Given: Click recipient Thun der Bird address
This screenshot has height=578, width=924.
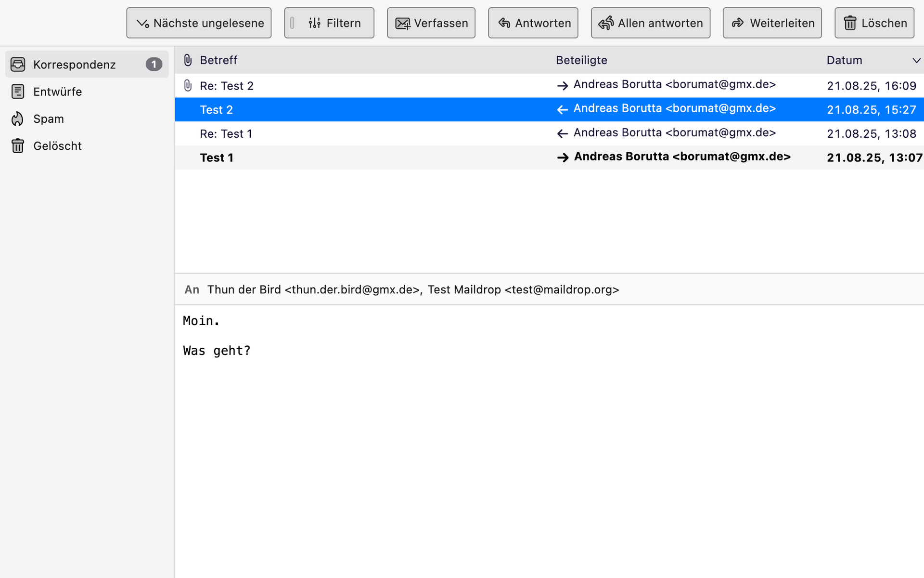Looking at the screenshot, I should (x=314, y=289).
